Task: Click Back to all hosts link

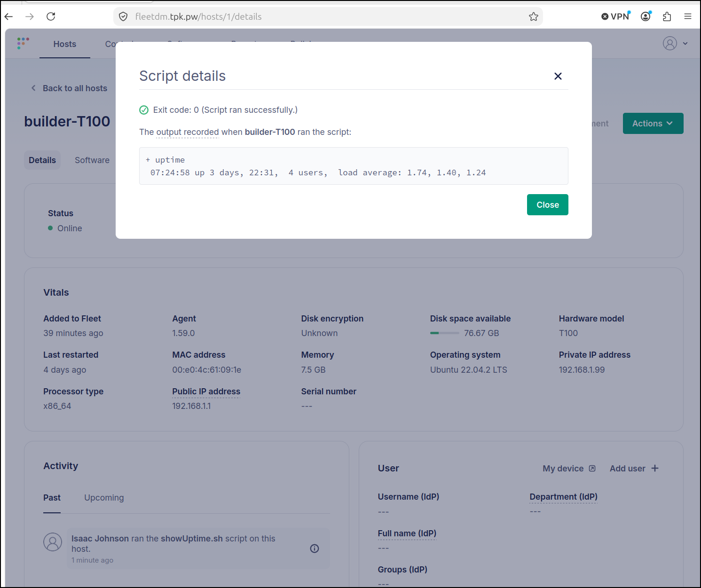Action: [x=69, y=88]
